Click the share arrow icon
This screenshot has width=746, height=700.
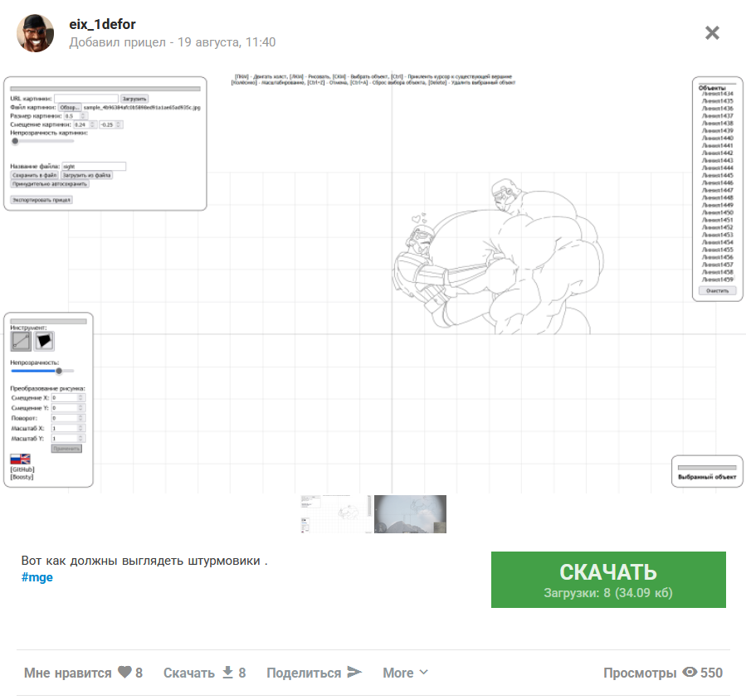[355, 672]
